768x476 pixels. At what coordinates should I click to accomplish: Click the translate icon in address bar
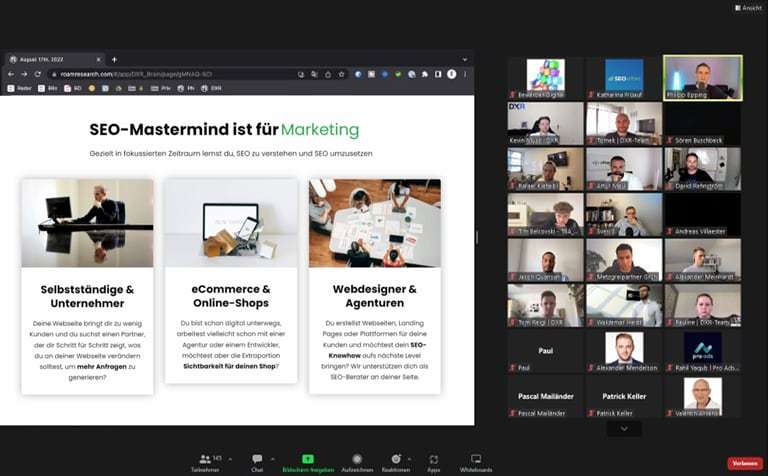click(314, 74)
